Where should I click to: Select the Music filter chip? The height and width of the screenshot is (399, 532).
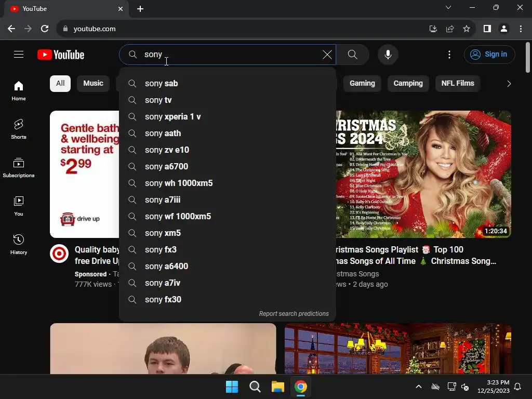pos(93,84)
